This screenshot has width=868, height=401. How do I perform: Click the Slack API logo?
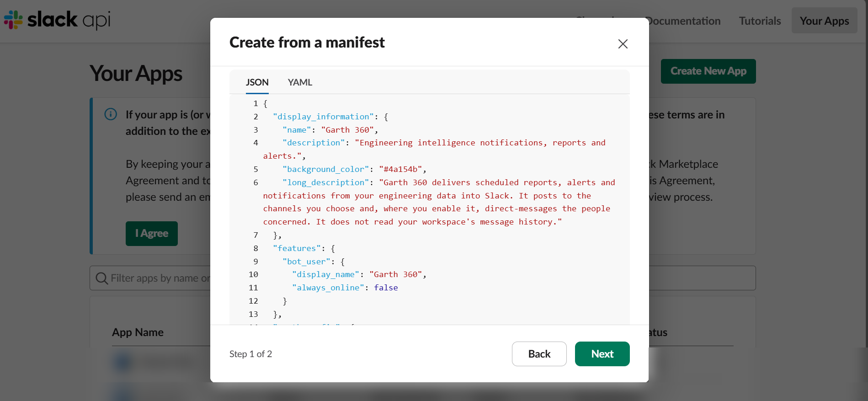coord(58,20)
